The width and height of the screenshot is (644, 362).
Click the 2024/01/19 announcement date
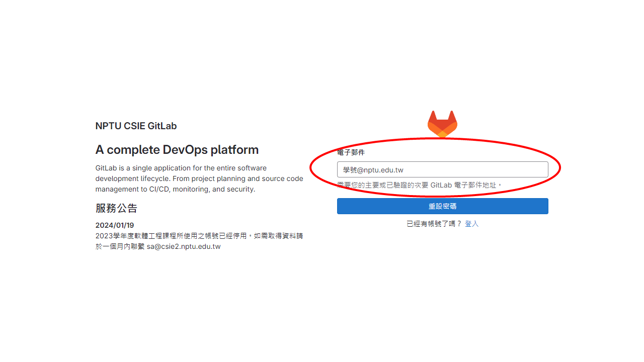115,225
